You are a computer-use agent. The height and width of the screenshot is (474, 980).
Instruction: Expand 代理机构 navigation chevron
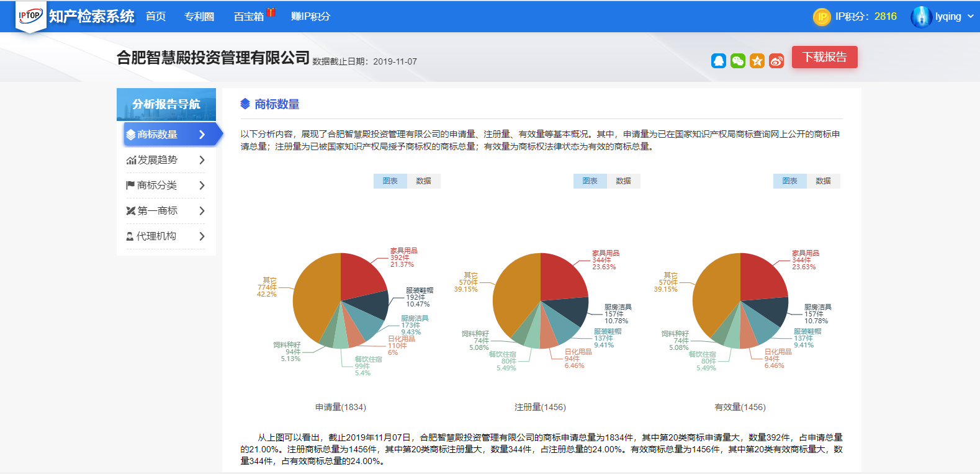tap(202, 236)
